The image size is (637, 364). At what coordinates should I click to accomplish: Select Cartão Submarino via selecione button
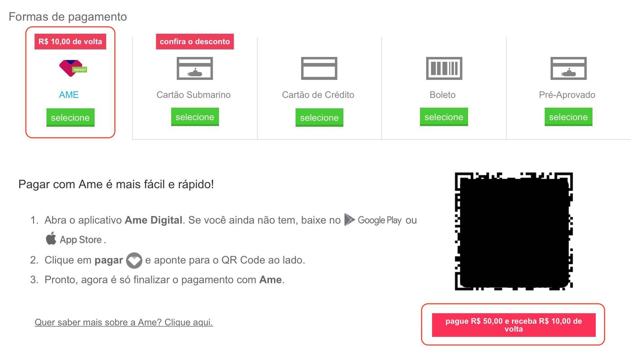(195, 117)
